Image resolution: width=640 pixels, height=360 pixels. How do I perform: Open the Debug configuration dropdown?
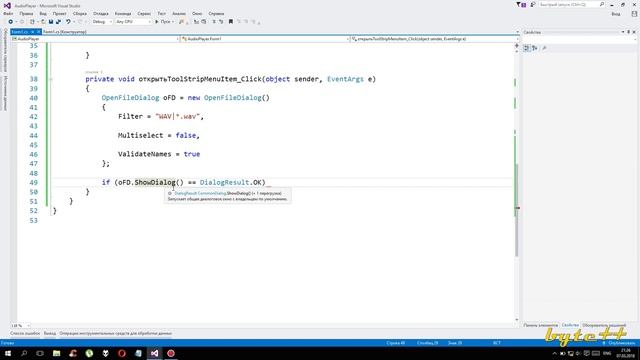click(x=102, y=22)
